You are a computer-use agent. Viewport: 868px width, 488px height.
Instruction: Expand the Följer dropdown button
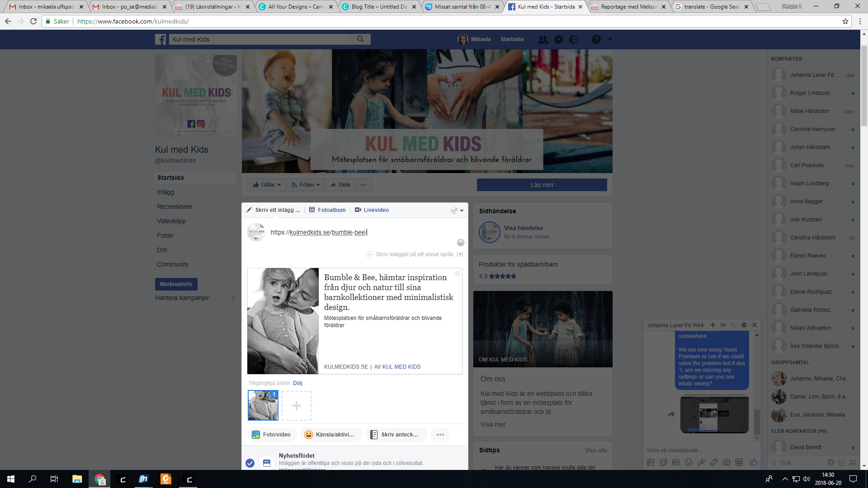pos(305,185)
